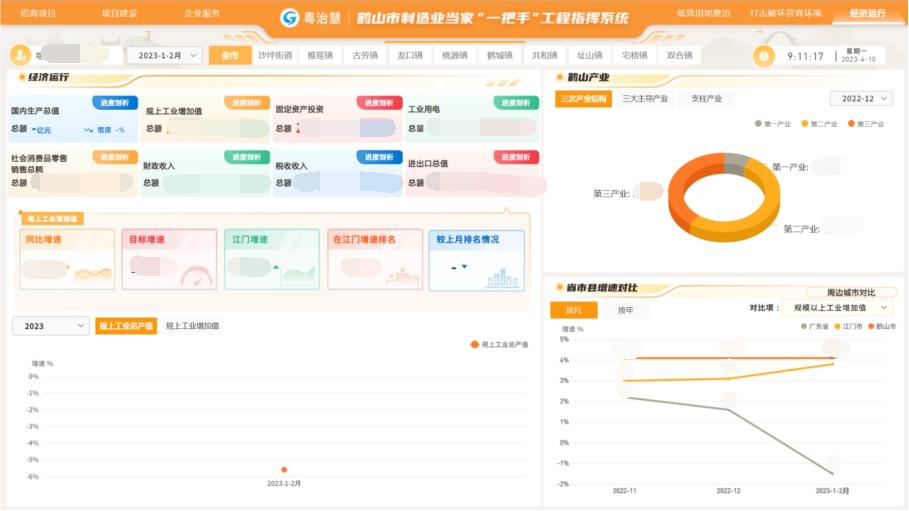Toggle 鹤山市 legend in growth comparison chart
The width and height of the screenshot is (909, 511).
(x=882, y=327)
